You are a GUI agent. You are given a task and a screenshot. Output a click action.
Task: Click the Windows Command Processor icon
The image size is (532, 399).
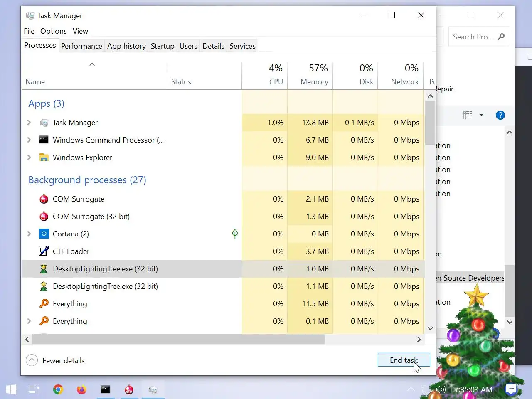click(x=44, y=140)
